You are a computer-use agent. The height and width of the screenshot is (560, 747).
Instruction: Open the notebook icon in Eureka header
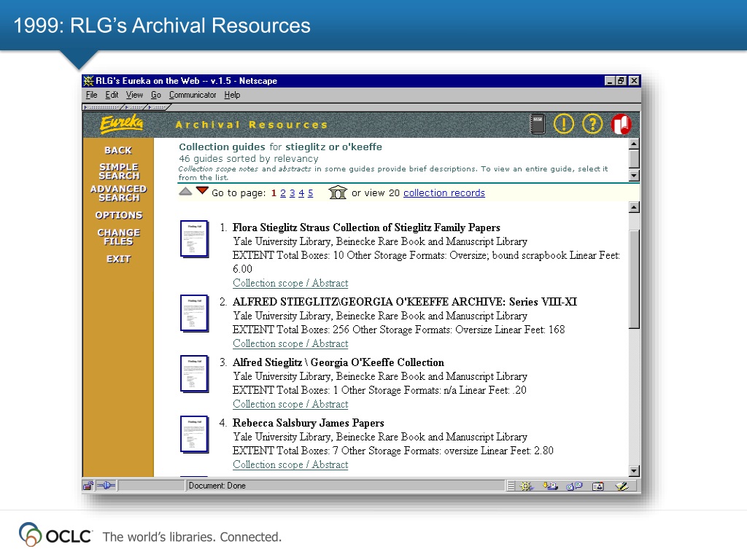tap(538, 124)
